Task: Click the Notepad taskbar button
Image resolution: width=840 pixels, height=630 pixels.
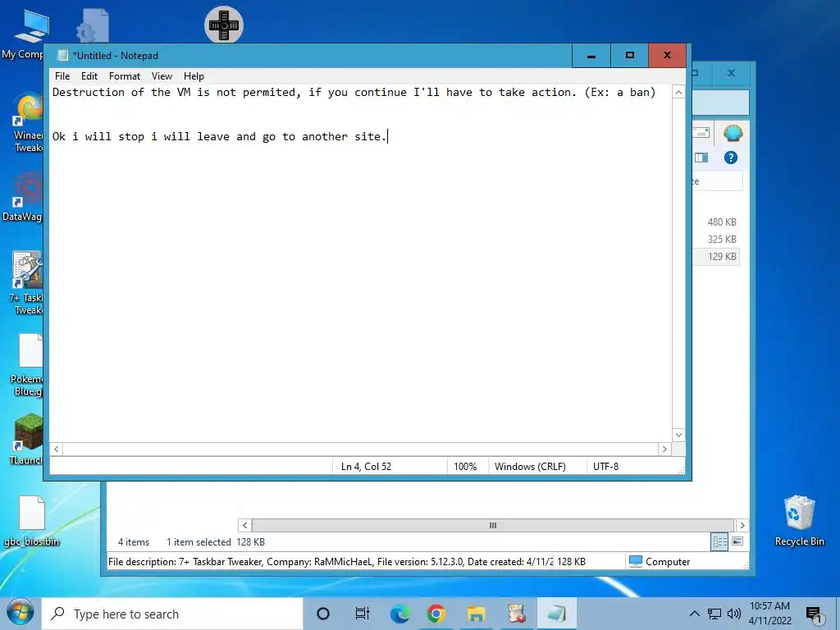Action: click(557, 614)
